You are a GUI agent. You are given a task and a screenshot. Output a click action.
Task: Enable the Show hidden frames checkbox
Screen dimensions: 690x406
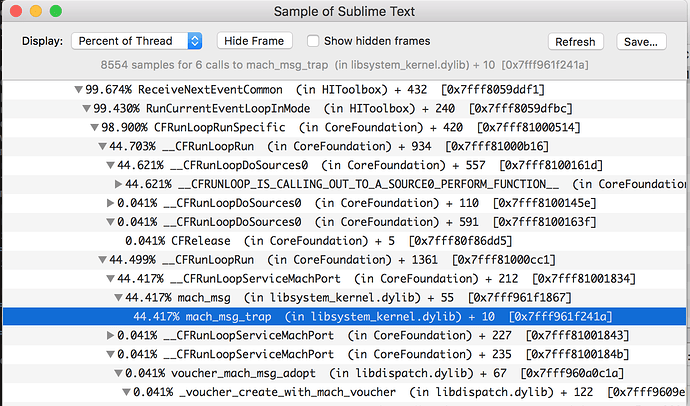tap(313, 41)
